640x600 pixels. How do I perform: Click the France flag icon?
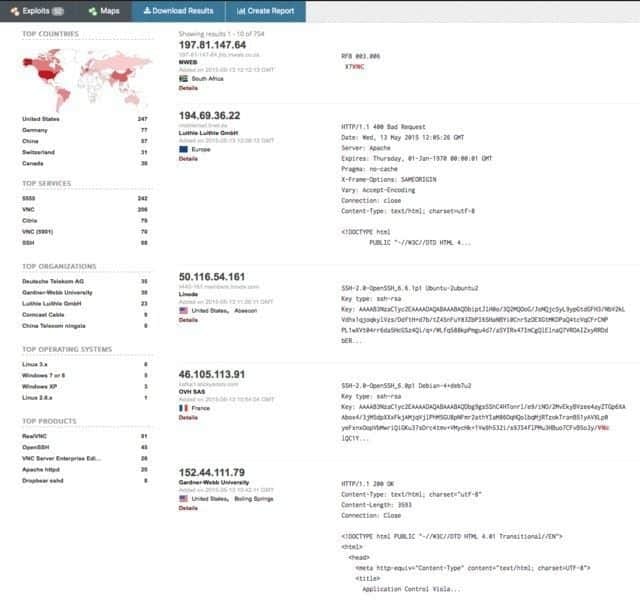pos(184,408)
